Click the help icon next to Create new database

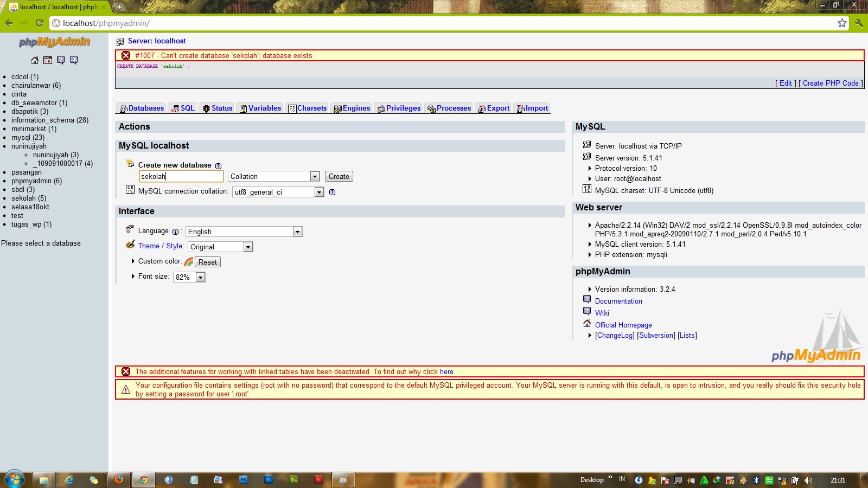[x=218, y=166]
